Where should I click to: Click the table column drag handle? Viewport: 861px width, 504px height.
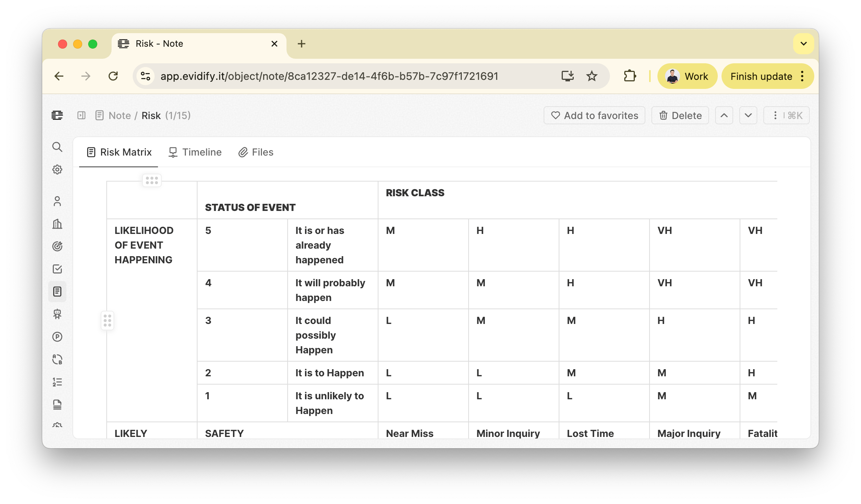[x=152, y=180]
